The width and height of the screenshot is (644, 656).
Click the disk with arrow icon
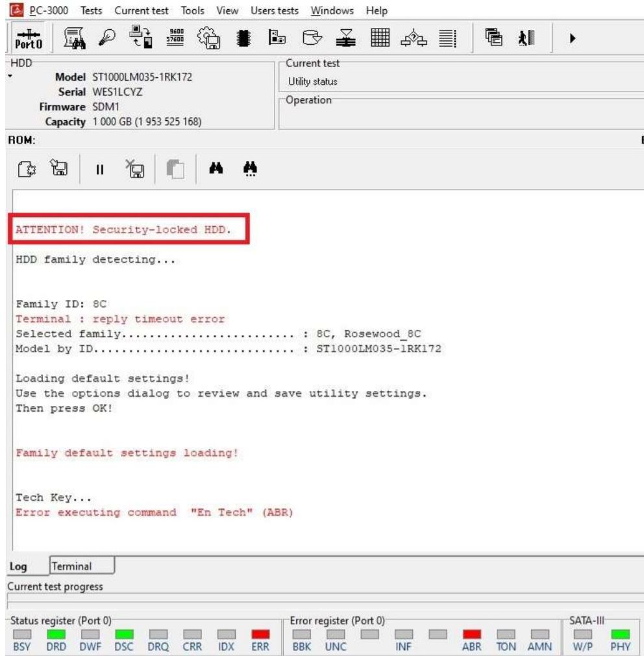312,38
